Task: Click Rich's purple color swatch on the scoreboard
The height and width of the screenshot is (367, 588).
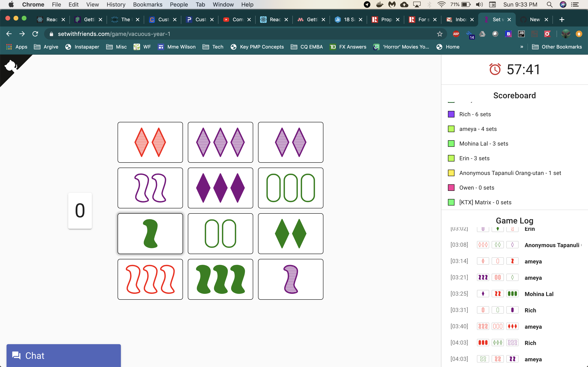Action: point(451,114)
